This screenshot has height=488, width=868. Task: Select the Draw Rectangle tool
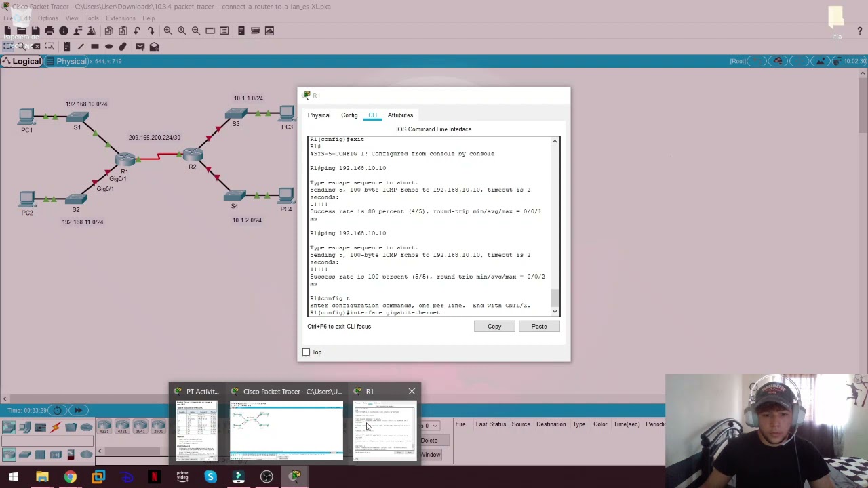click(95, 47)
